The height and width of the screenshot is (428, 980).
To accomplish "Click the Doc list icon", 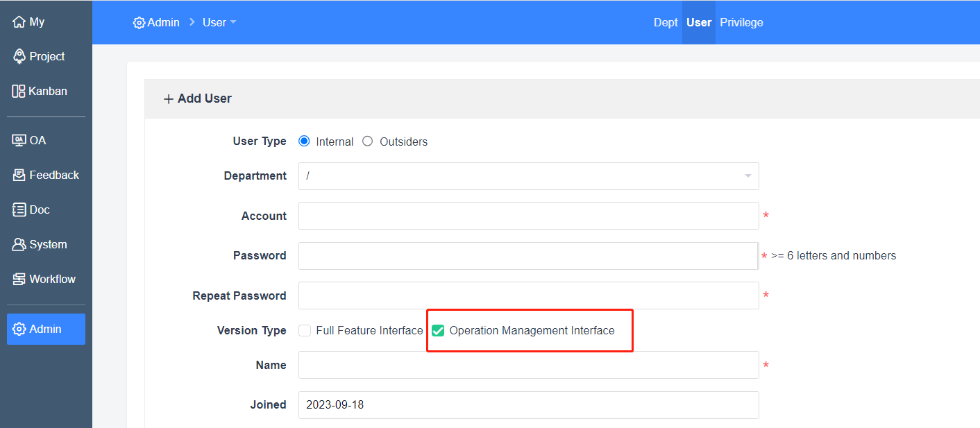I will tap(19, 210).
